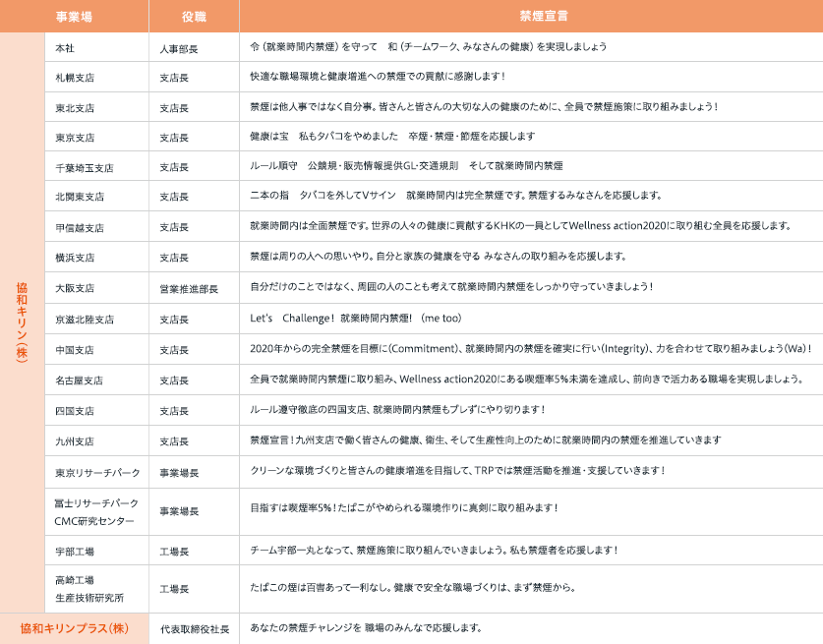The image size is (823, 644).
Task: Click '工場長' in the 宇部工場 row
Action: 174,552
